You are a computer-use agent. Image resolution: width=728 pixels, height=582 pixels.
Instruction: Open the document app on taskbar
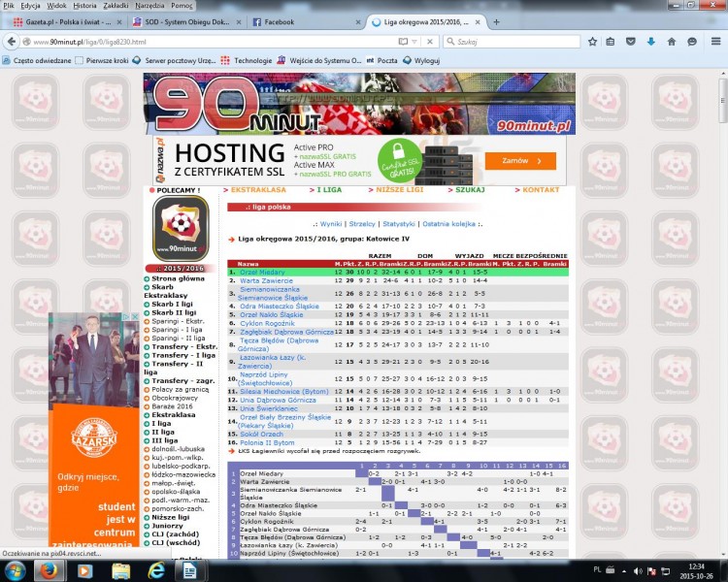click(x=189, y=570)
